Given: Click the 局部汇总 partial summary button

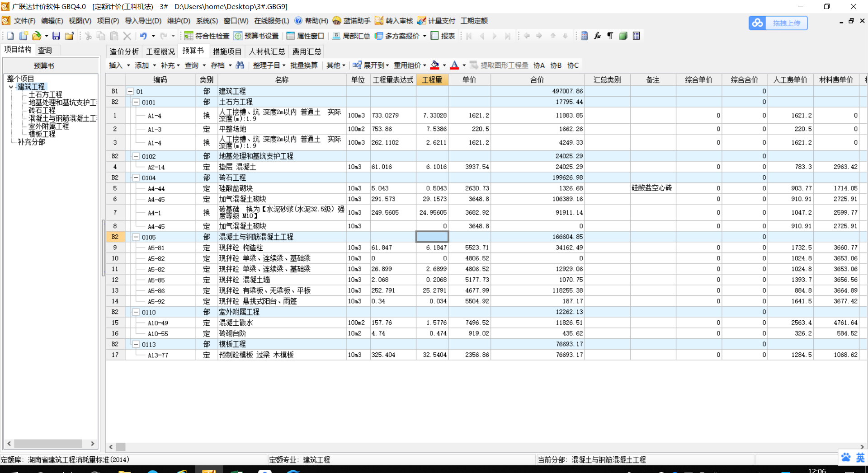Looking at the screenshot, I should pos(351,36).
